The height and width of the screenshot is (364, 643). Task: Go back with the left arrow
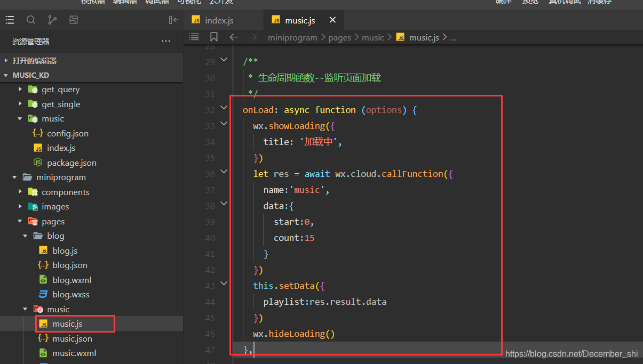coord(234,37)
